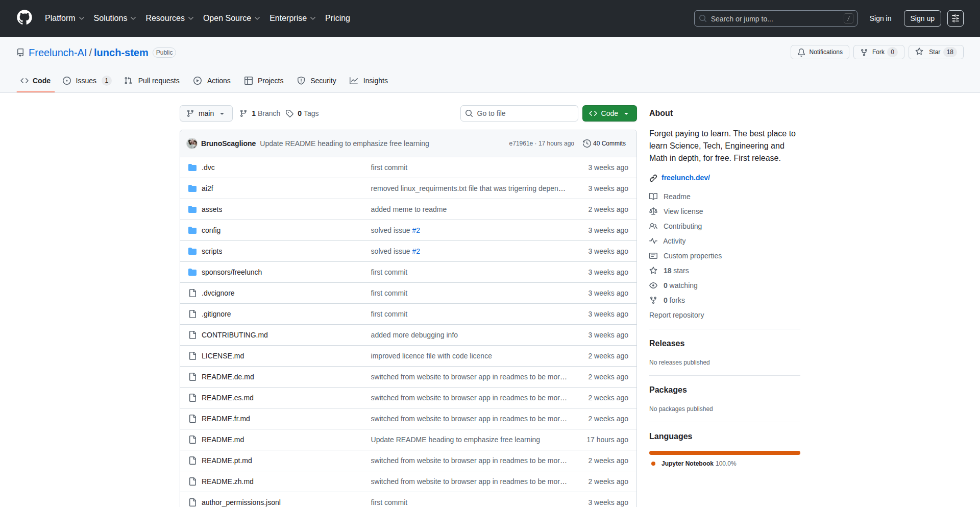Open the Insights tab
980x507 pixels.
pos(369,81)
